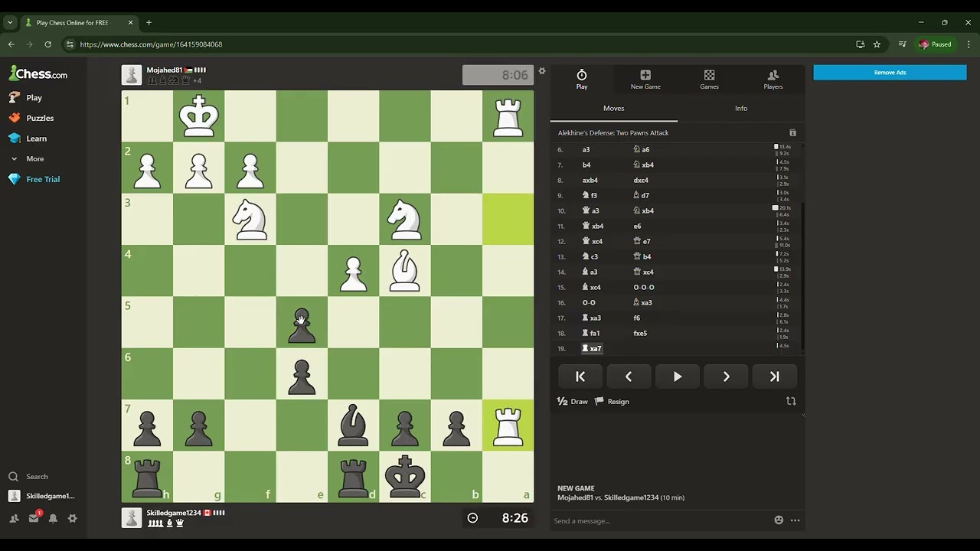Click the black clock showing 8:26
The image size is (980, 551).
[x=498, y=518]
